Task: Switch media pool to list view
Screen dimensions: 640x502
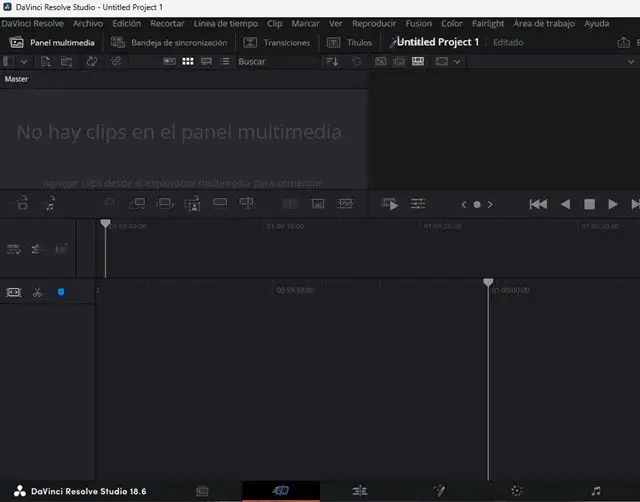Action: [225, 61]
